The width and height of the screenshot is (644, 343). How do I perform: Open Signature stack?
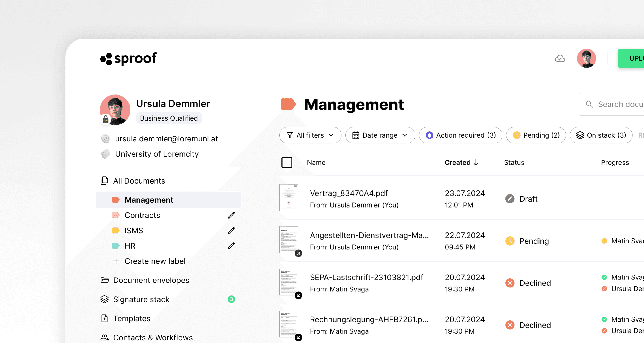[x=135, y=299]
